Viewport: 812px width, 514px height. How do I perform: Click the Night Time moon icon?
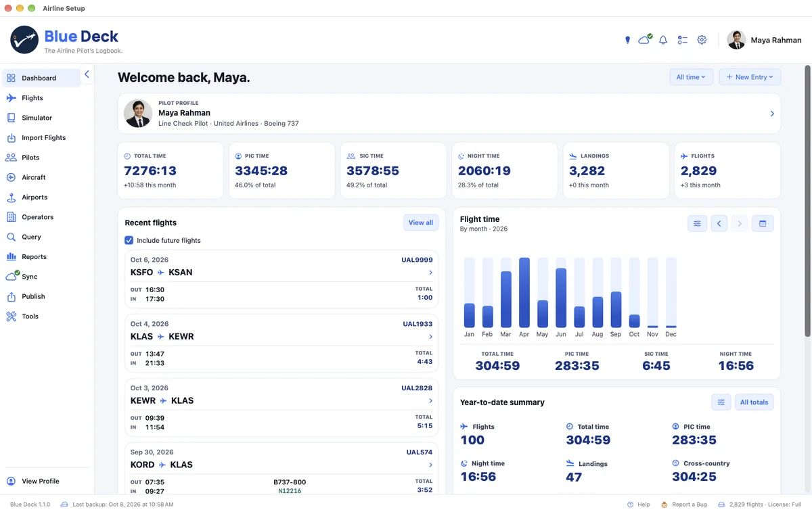(x=461, y=156)
